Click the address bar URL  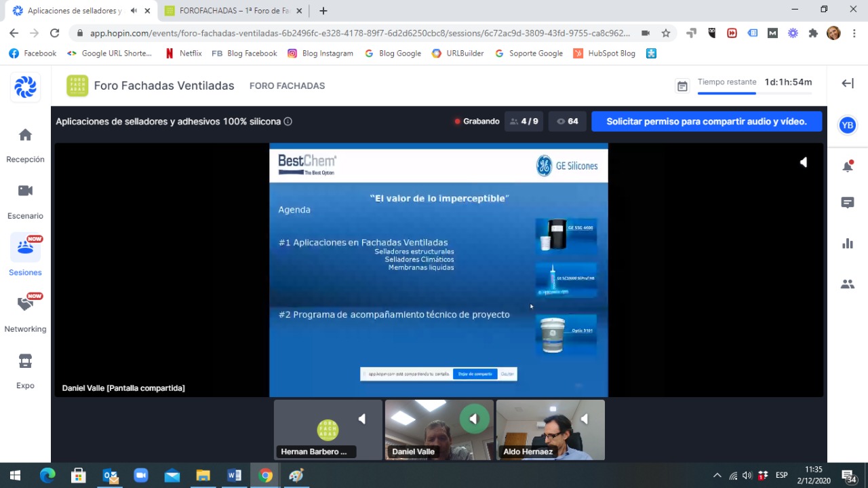point(359,33)
